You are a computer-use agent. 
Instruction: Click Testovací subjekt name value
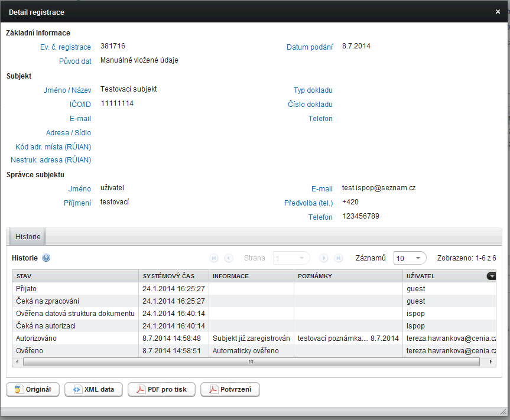click(128, 89)
